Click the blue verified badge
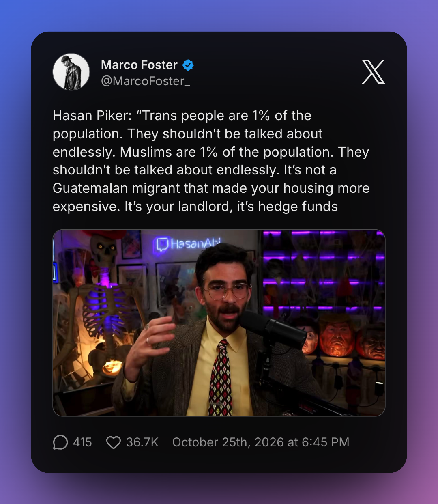The width and height of the screenshot is (438, 504). pos(188,65)
